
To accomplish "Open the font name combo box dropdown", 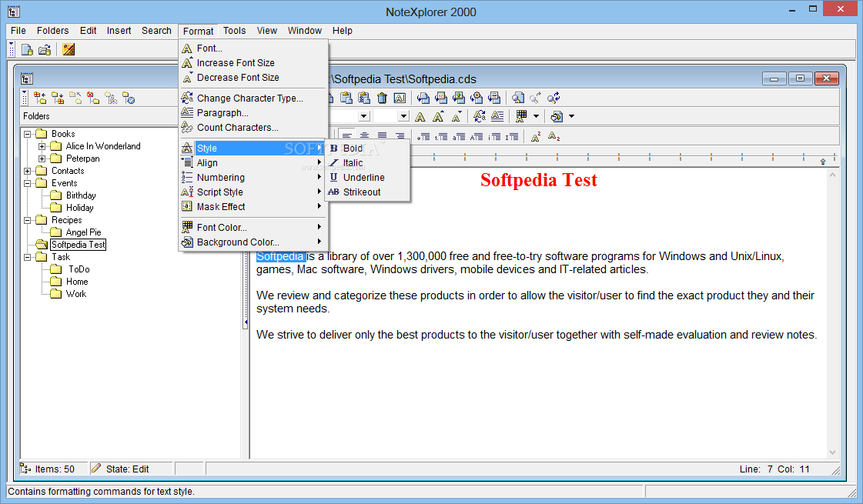I will point(364,116).
